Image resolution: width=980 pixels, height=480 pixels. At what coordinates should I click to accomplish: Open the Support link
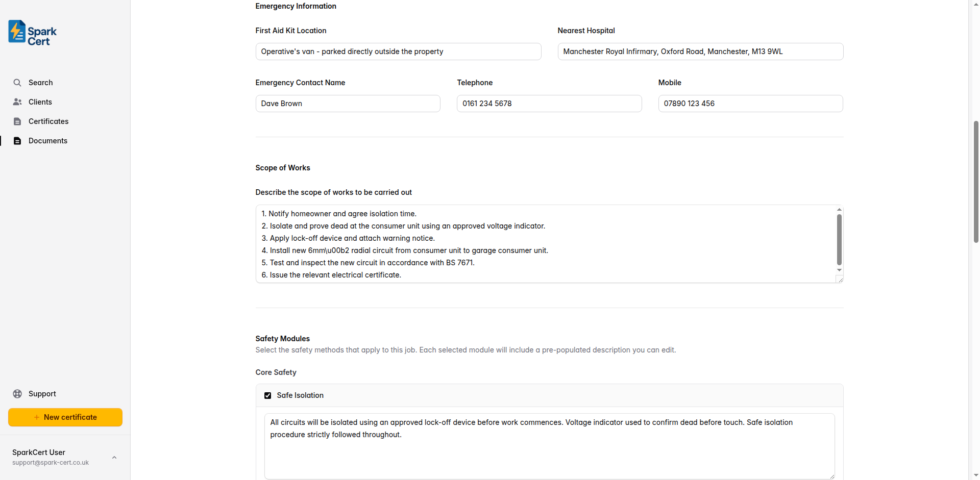[42, 394]
